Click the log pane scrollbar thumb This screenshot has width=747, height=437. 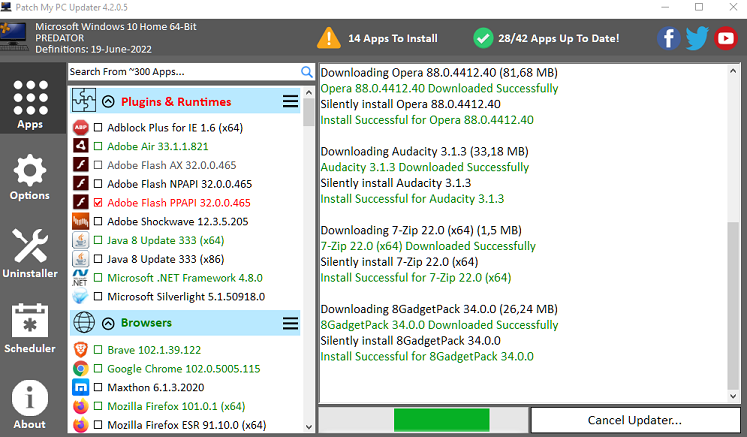click(x=733, y=305)
